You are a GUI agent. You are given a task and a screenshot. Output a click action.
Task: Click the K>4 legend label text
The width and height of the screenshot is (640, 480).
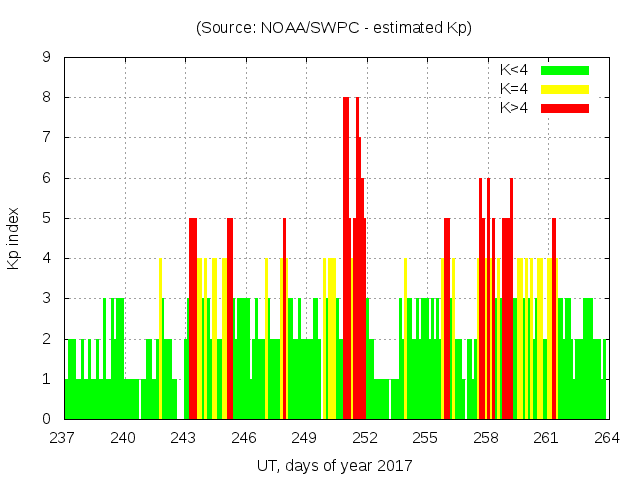pyautogui.click(x=514, y=108)
